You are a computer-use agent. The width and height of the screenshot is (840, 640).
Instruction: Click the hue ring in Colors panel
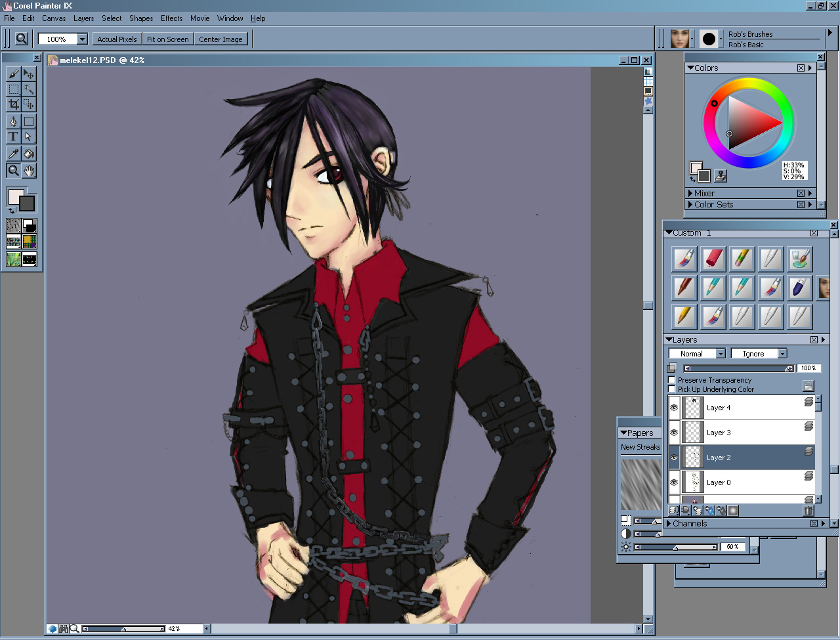coord(749,84)
